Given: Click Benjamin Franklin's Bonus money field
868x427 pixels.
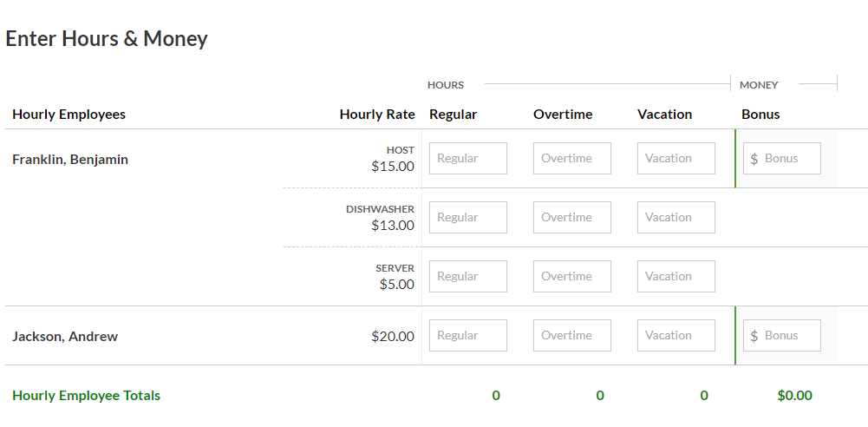Looking at the screenshot, I should [782, 159].
